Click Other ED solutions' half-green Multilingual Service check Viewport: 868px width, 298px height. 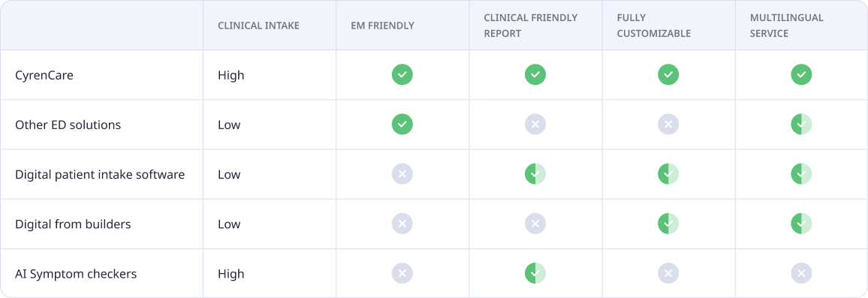pyautogui.click(x=801, y=125)
